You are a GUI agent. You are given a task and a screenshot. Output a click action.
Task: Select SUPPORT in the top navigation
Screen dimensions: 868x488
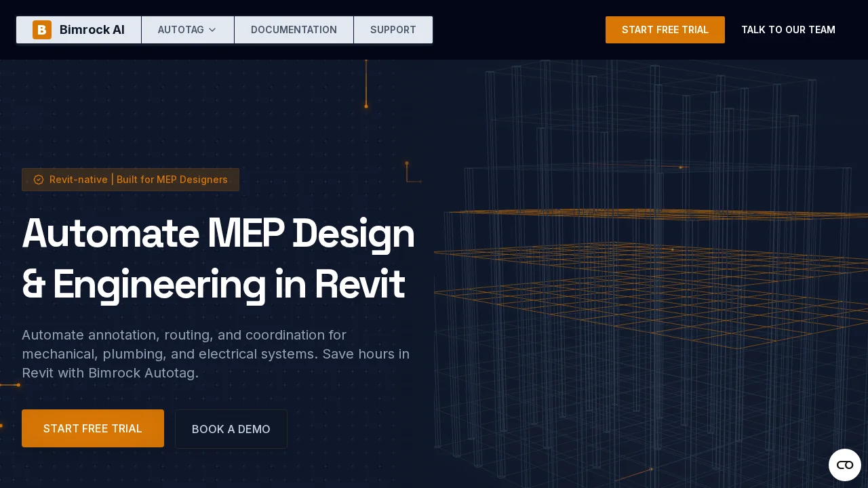(393, 30)
